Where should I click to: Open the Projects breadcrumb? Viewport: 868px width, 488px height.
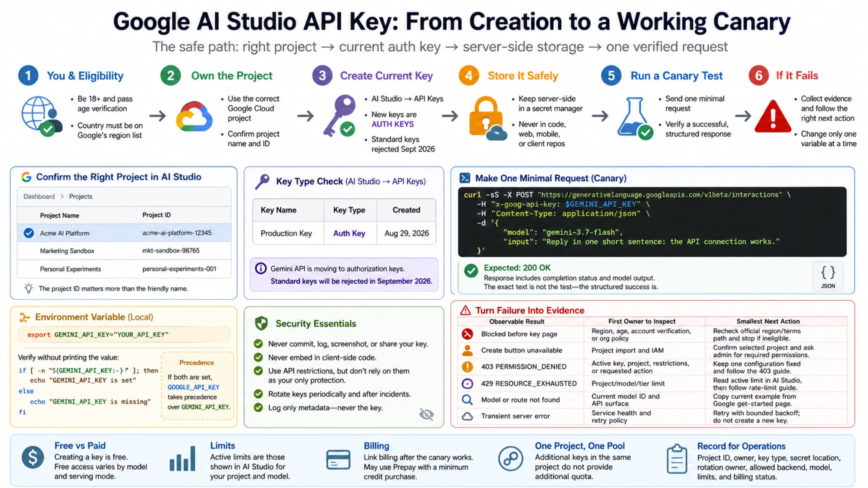pos(81,197)
